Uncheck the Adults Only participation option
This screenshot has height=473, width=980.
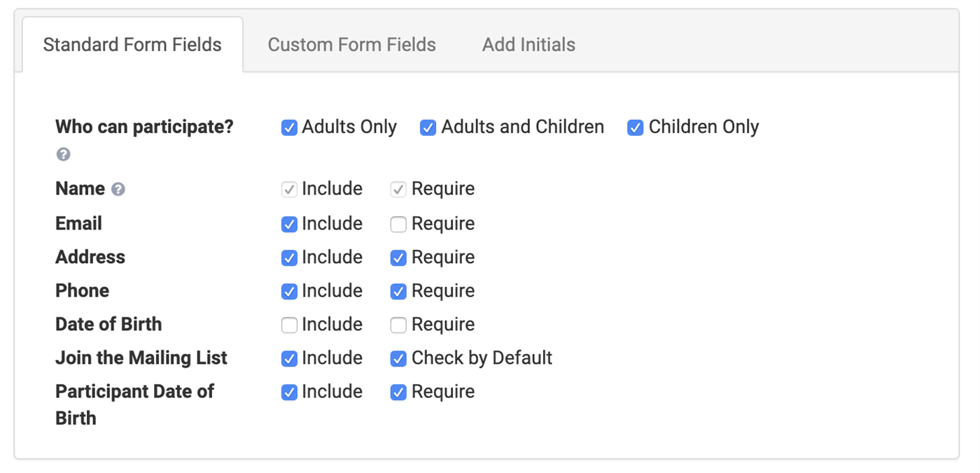[289, 127]
